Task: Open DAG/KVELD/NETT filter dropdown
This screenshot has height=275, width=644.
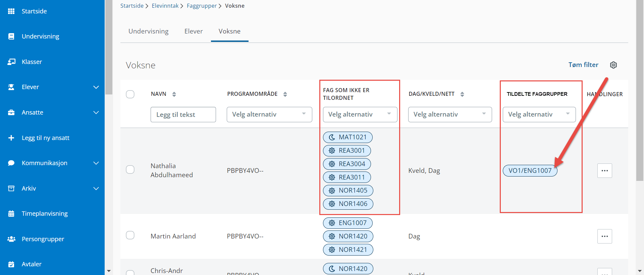Action: pos(450,115)
